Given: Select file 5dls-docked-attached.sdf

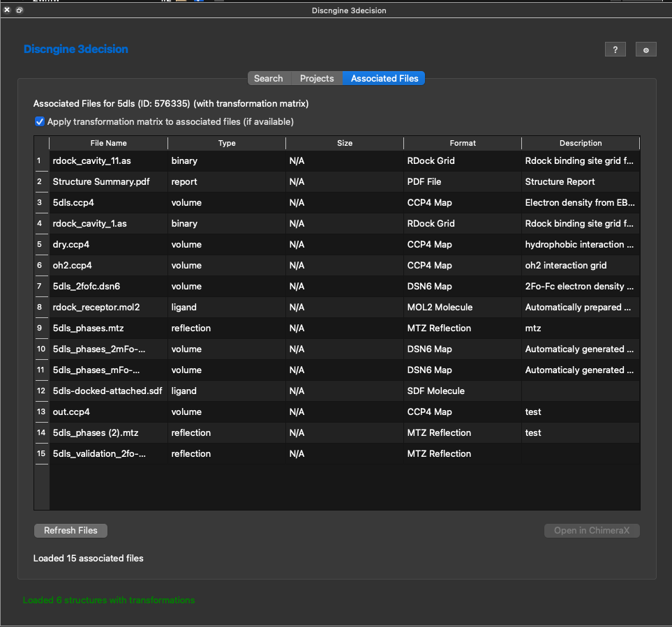Looking at the screenshot, I should (108, 391).
